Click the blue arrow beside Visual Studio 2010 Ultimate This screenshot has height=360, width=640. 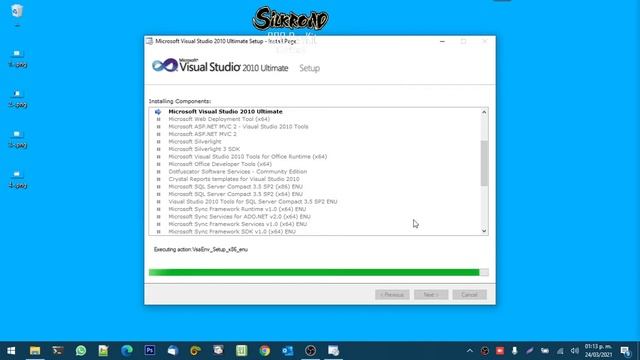click(x=158, y=112)
